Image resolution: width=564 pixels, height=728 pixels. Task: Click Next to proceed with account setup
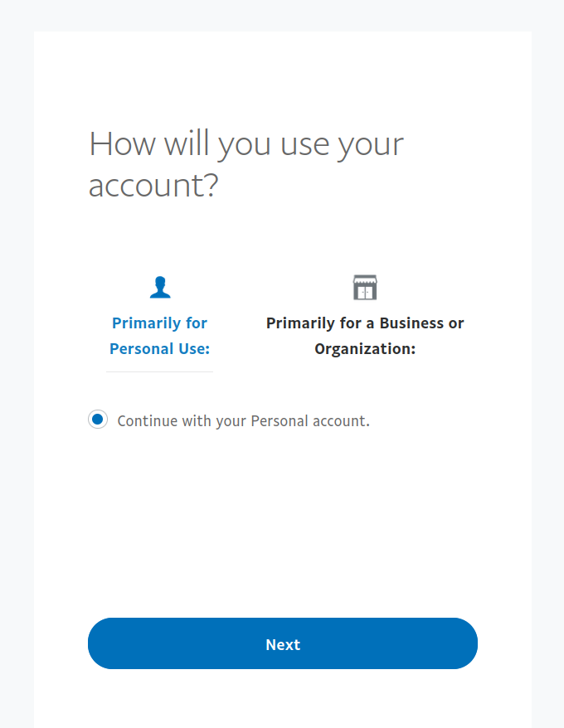coord(282,643)
